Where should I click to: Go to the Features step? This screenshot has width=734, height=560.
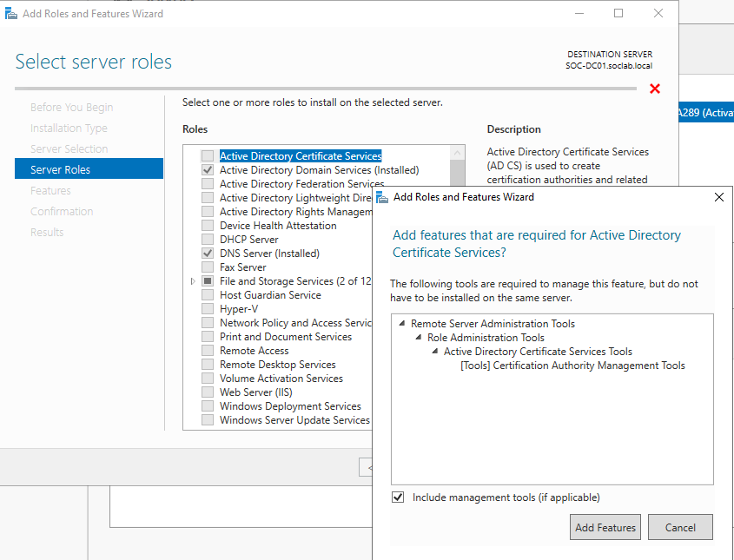tap(50, 190)
